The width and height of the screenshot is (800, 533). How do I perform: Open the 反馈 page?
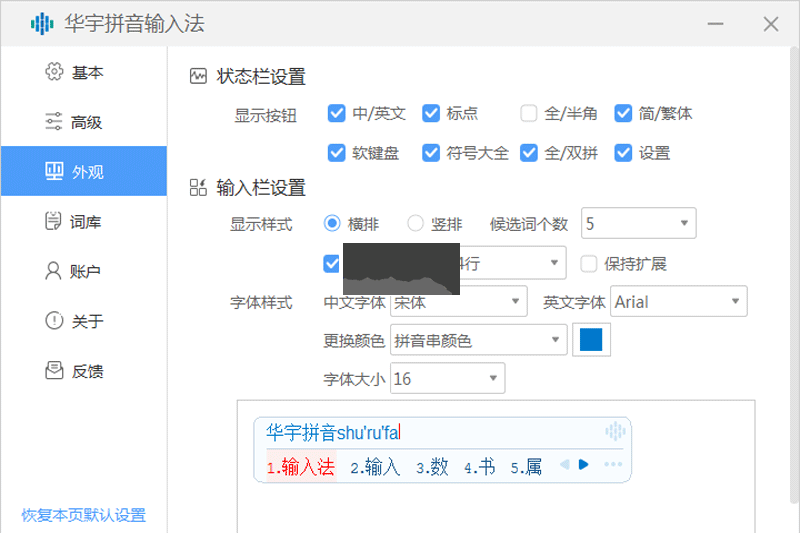tap(84, 370)
